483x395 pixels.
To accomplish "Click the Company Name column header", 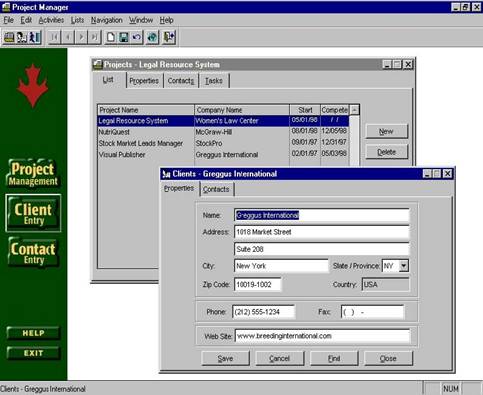I will 242,110.
